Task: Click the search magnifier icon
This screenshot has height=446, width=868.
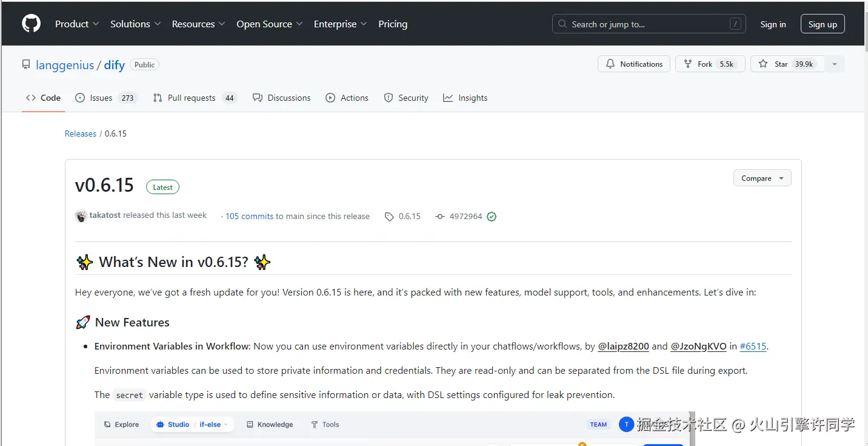Action: point(563,24)
